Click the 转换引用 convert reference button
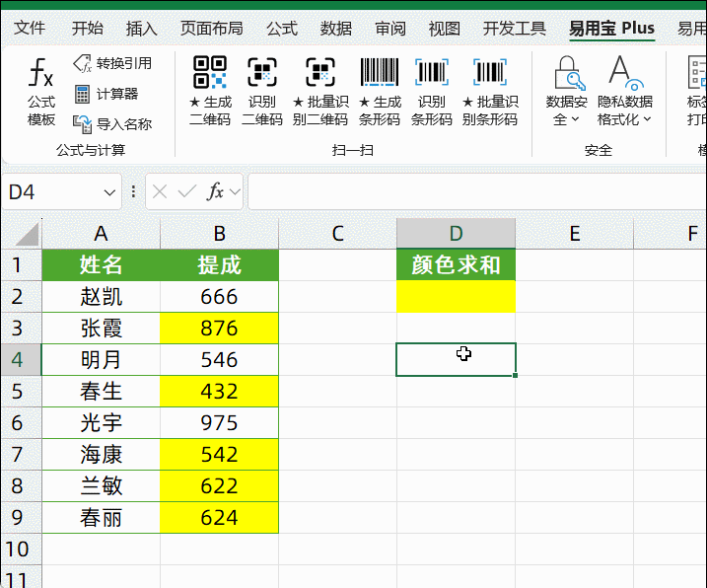This screenshot has height=588, width=707. click(x=112, y=63)
